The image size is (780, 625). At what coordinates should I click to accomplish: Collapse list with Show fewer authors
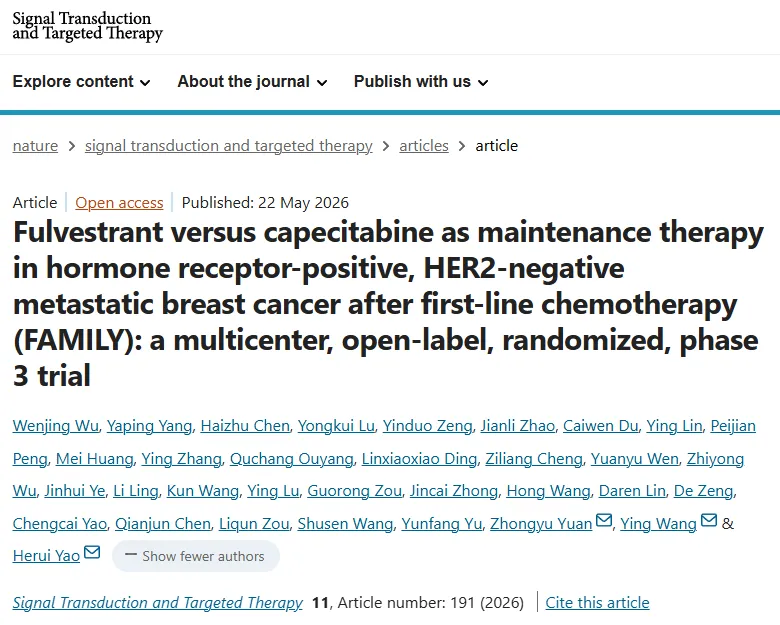[x=195, y=556]
